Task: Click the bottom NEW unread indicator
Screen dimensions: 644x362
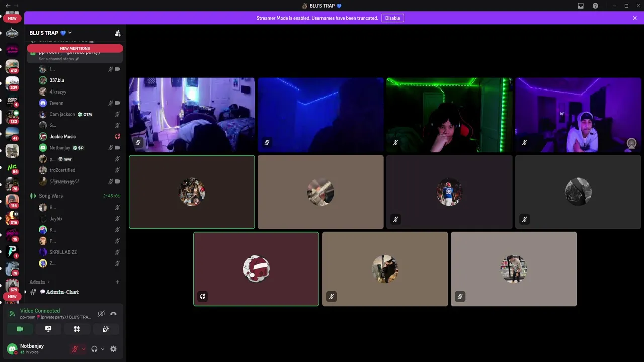Action: coord(12,296)
